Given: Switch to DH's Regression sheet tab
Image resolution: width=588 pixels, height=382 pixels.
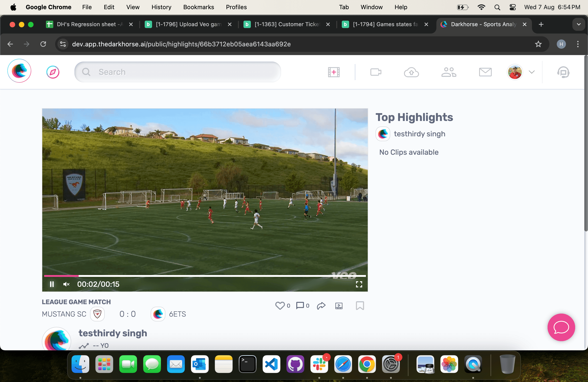Looking at the screenshot, I should coord(90,24).
